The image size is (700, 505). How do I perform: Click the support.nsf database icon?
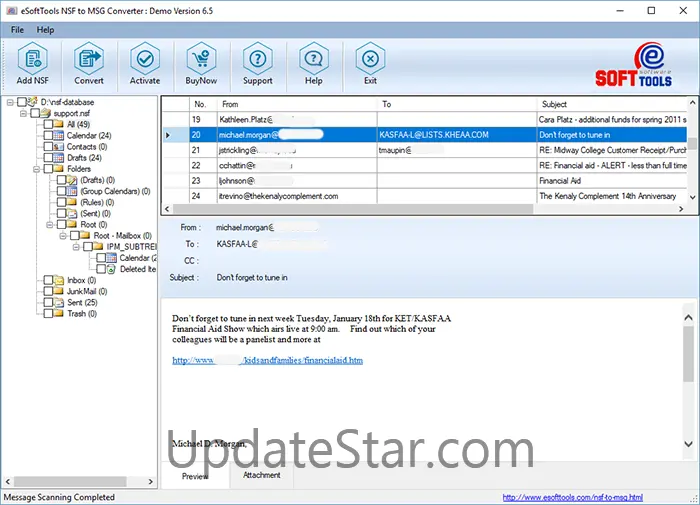pyautogui.click(x=46, y=113)
